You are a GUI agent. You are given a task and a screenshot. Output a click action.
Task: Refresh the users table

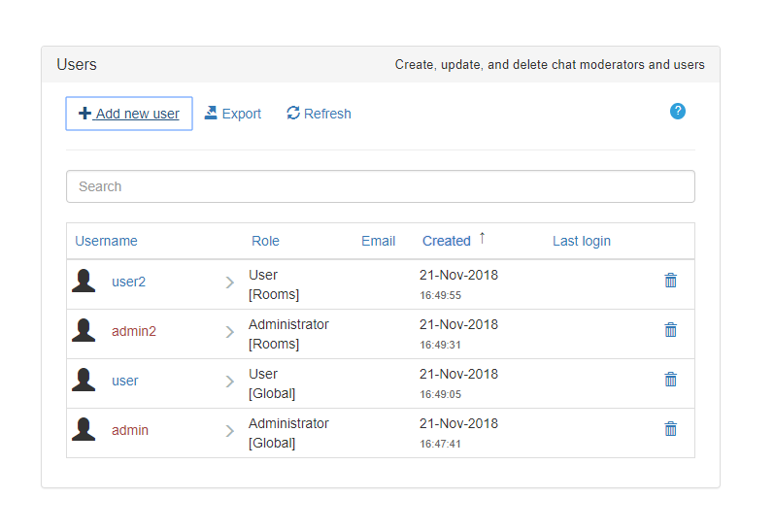point(319,114)
